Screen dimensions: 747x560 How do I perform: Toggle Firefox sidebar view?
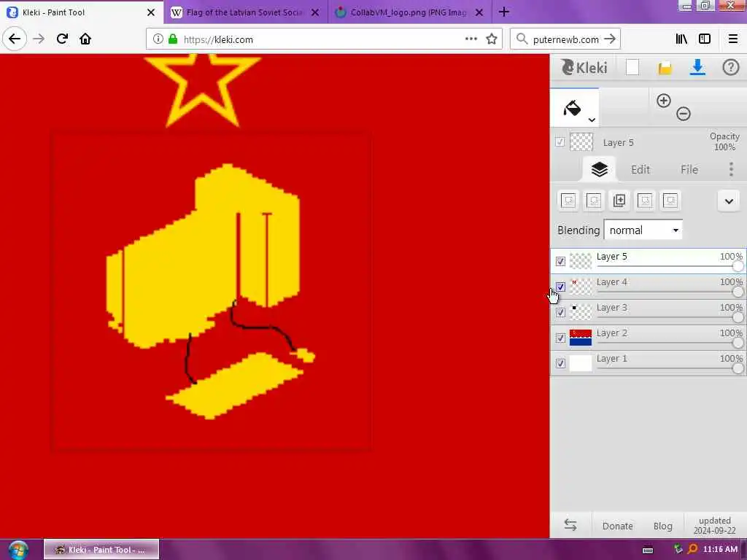(x=705, y=39)
